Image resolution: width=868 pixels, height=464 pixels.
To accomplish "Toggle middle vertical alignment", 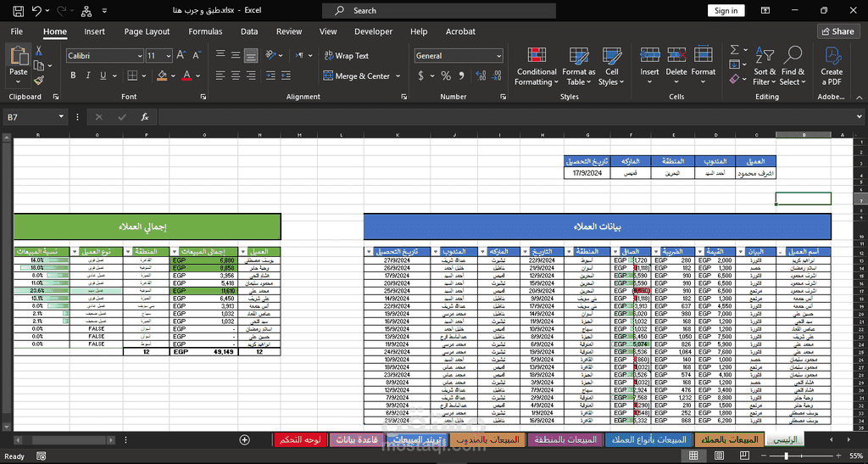I will coord(236,55).
